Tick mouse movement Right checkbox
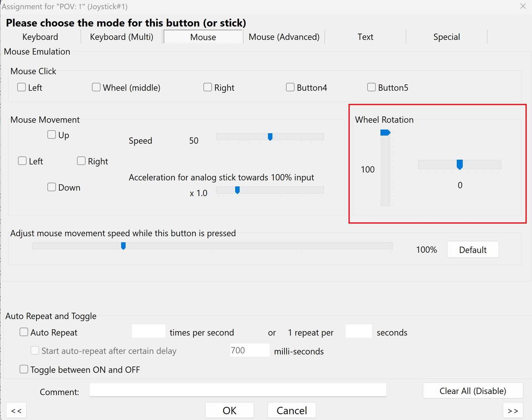 (81, 161)
